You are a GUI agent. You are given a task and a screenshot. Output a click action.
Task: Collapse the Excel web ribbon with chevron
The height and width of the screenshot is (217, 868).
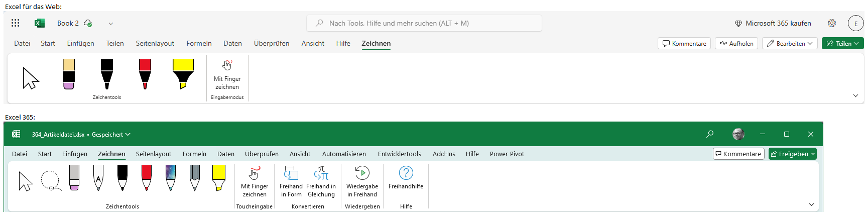pos(855,95)
